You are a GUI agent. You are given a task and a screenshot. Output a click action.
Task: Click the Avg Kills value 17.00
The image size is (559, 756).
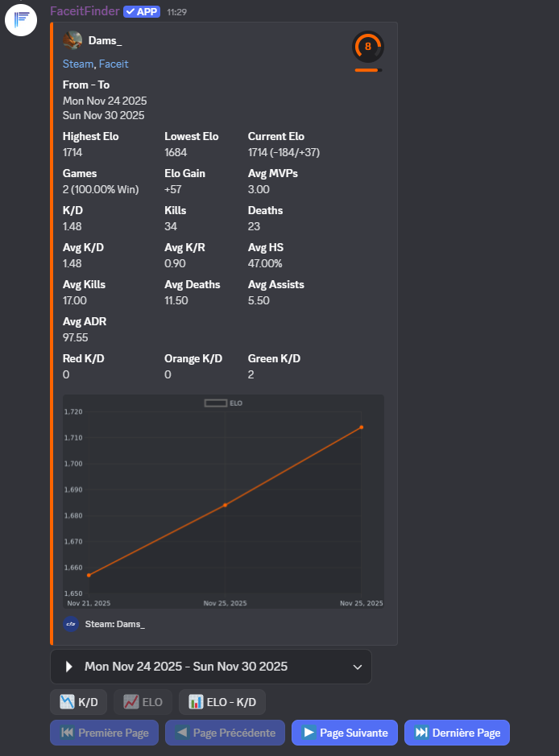tap(75, 300)
